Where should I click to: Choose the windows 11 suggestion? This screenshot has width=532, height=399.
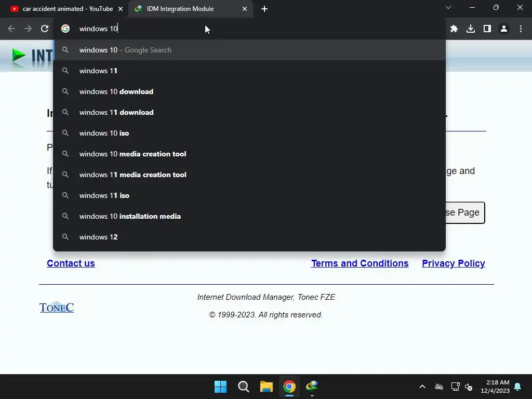pyautogui.click(x=249, y=71)
